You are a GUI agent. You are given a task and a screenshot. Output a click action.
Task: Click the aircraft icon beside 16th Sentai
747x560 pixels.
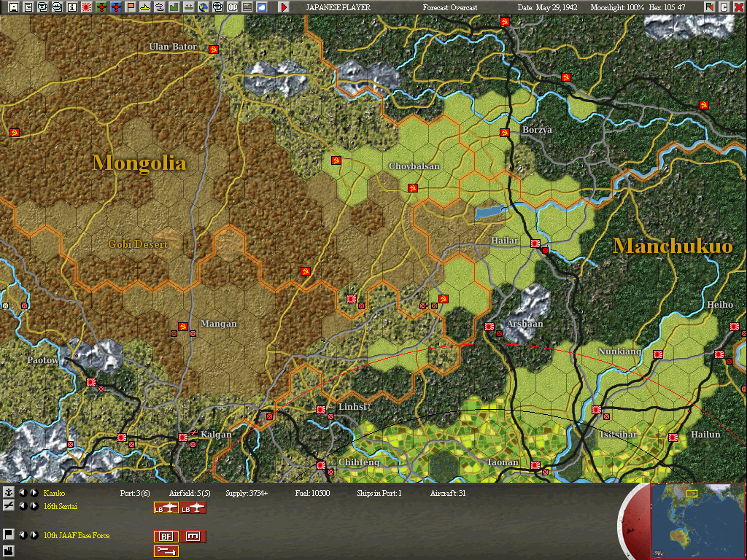point(8,506)
